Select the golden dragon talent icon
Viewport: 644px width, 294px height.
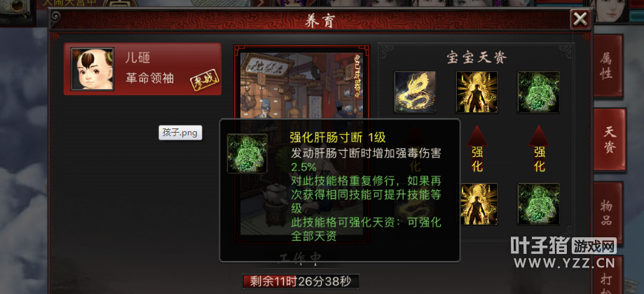click(415, 92)
